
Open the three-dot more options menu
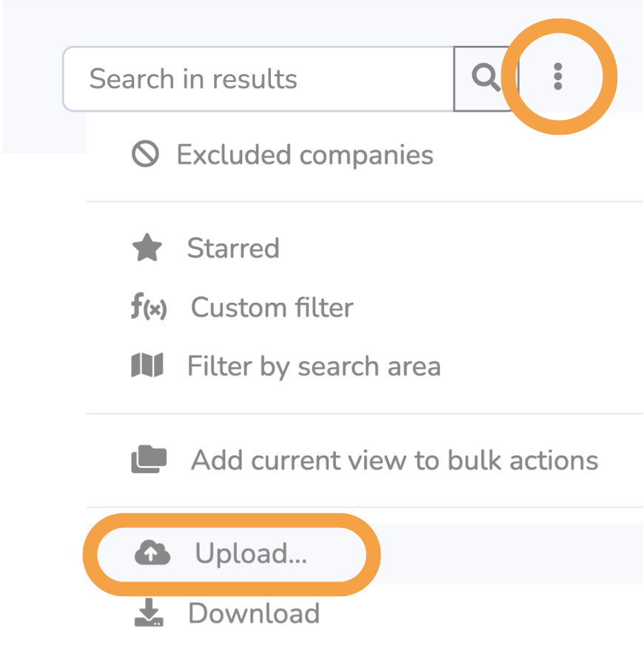coord(557,76)
